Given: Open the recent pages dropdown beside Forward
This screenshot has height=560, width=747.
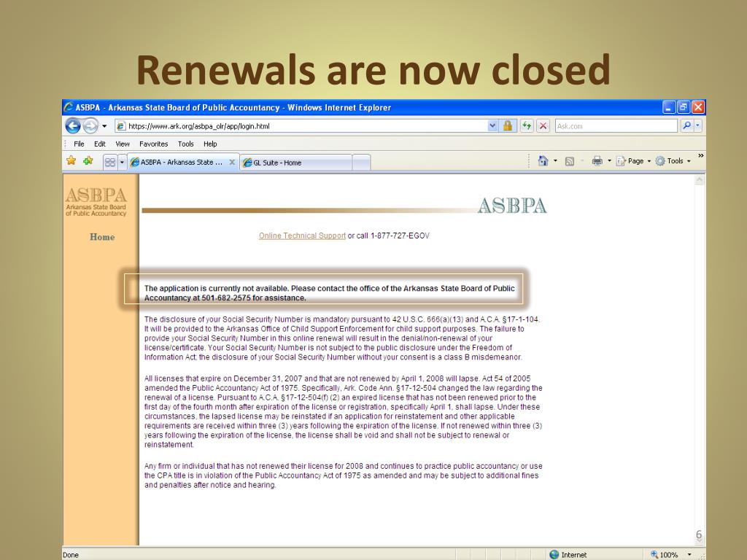Looking at the screenshot, I should 104,126.
